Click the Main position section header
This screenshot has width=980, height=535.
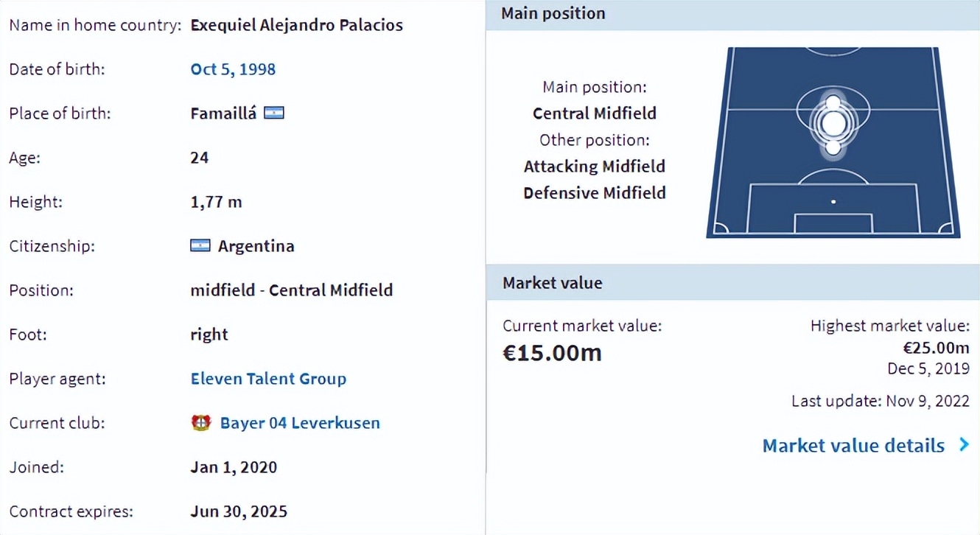pos(553,13)
